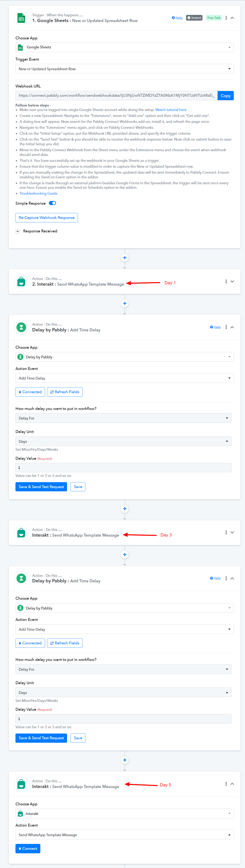Add step below the second Delay step

point(125,760)
